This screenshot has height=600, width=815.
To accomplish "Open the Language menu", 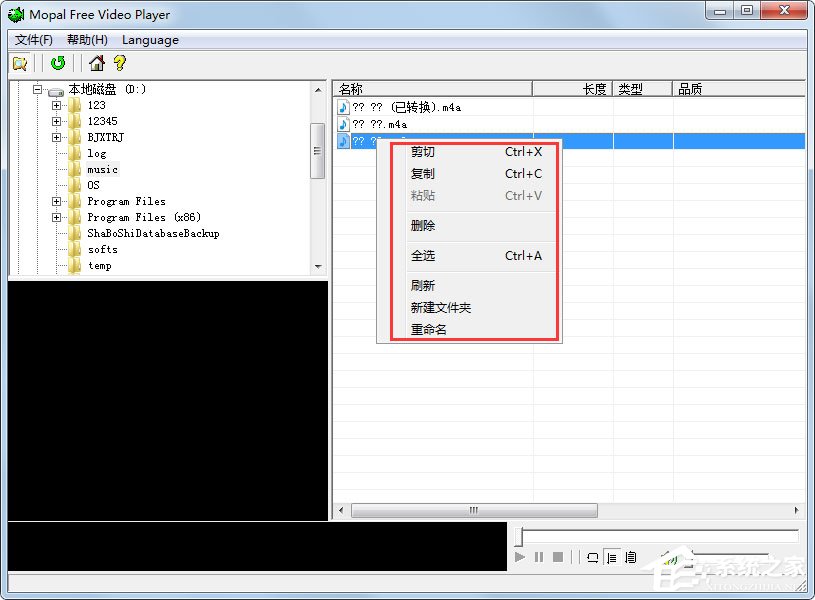I will (x=150, y=40).
